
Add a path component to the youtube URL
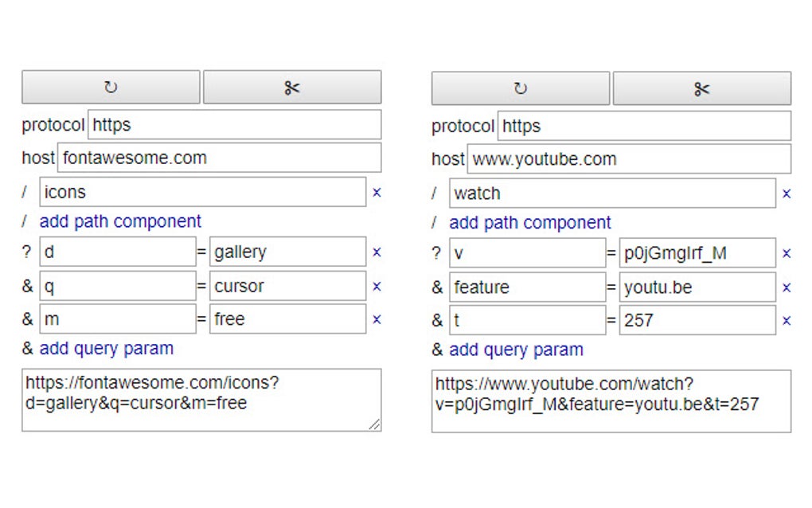529,222
